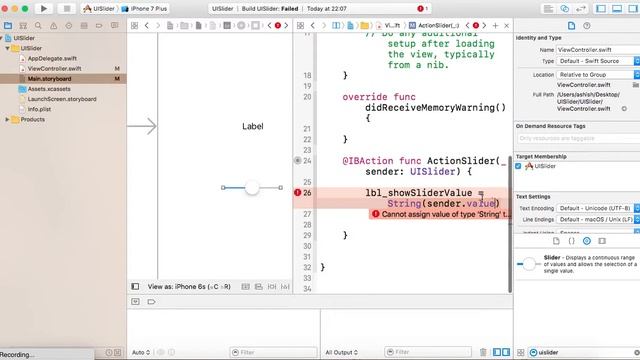The width and height of the screenshot is (640, 360).
Task: Open the Line Endings dropdown
Action: 598,220
